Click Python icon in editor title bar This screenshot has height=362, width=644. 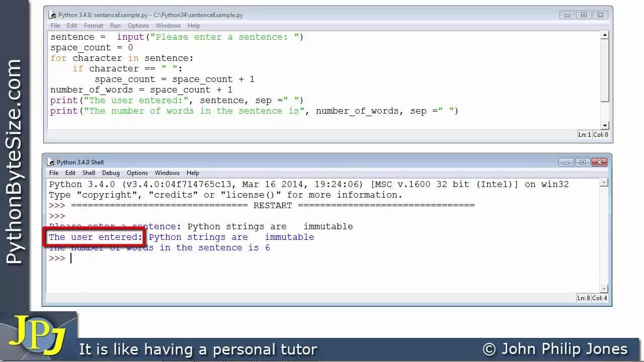pos(53,15)
